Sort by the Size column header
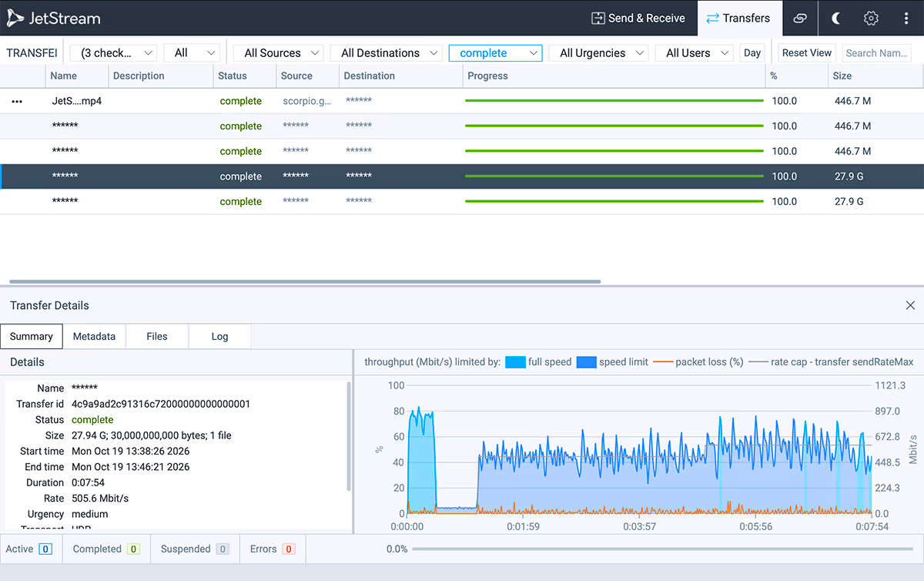 click(x=875, y=76)
